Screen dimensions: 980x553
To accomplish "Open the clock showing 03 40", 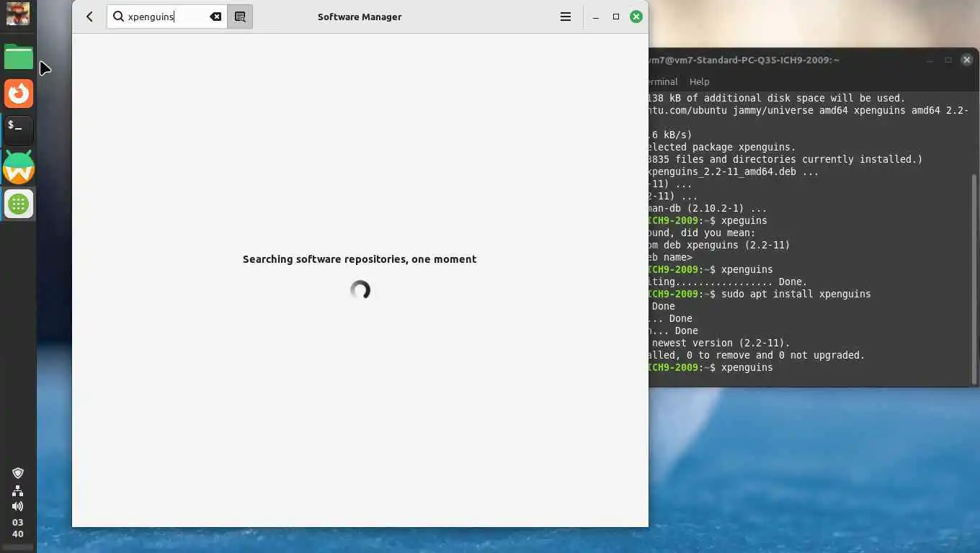I will tap(18, 529).
